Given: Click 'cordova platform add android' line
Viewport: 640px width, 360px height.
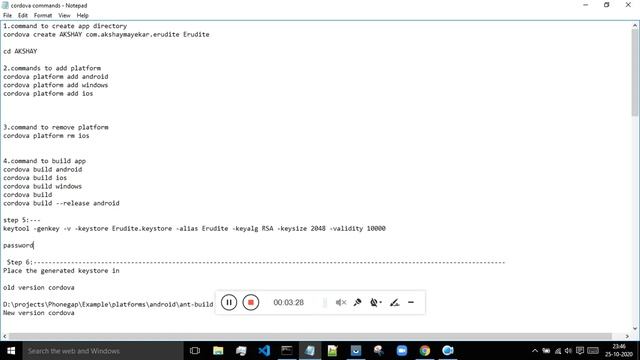Looking at the screenshot, I should [56, 76].
